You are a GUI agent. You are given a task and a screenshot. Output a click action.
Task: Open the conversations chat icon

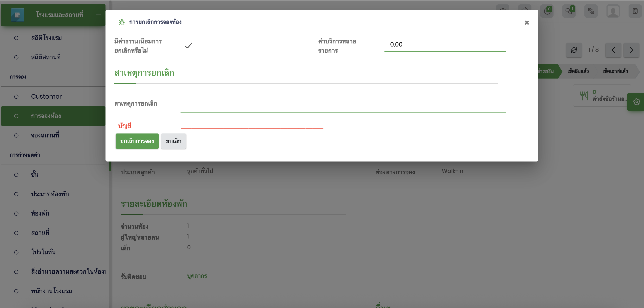569,11
